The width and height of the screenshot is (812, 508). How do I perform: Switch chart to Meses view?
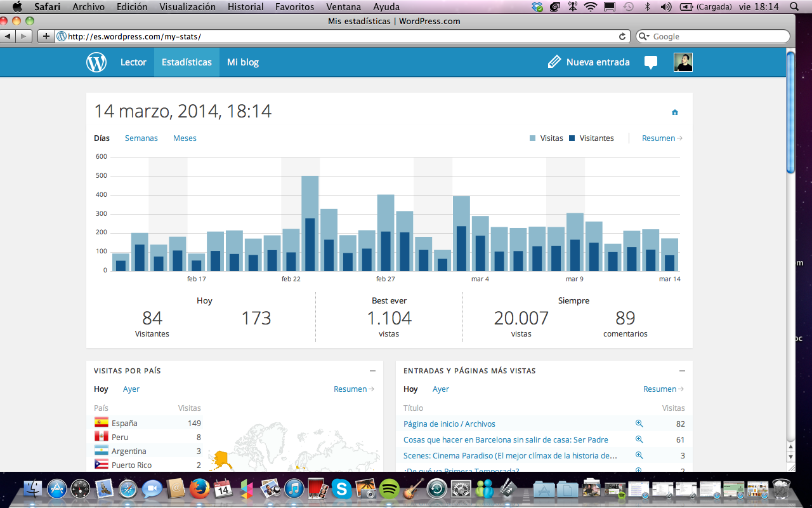point(185,138)
